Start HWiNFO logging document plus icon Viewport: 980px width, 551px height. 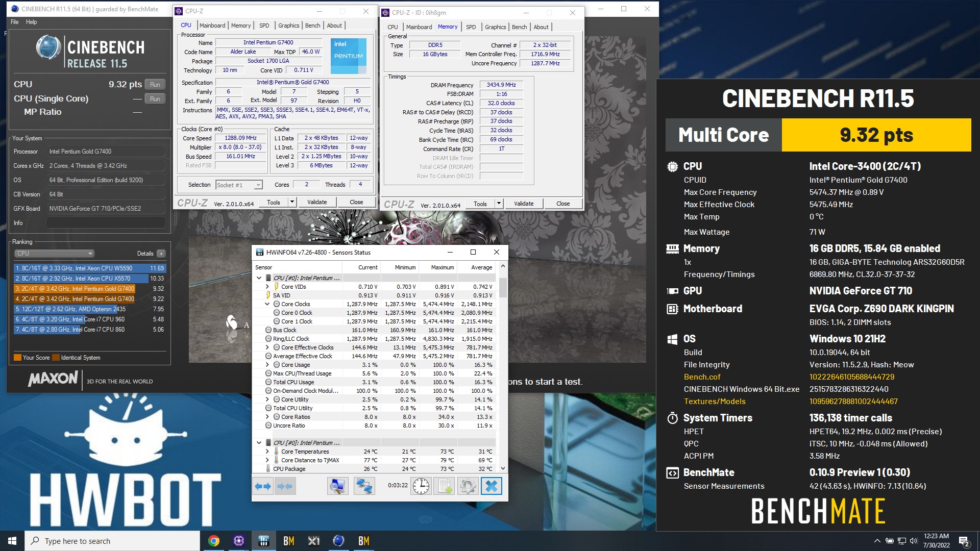(444, 486)
